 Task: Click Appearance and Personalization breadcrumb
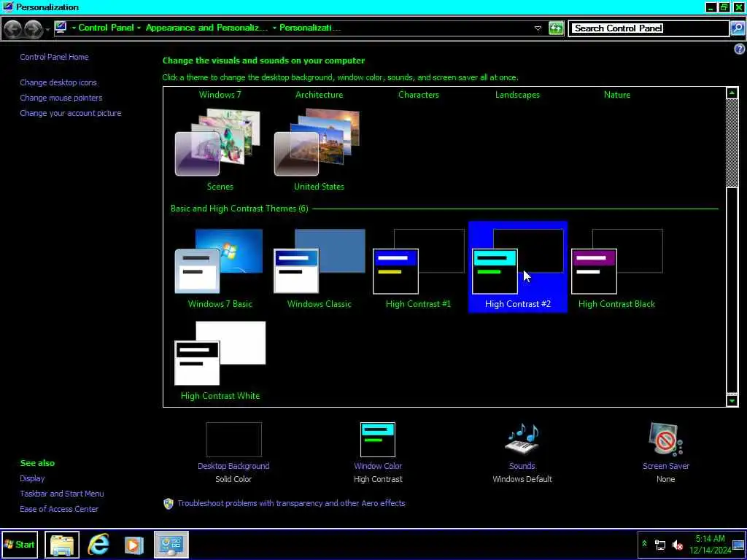pos(206,28)
